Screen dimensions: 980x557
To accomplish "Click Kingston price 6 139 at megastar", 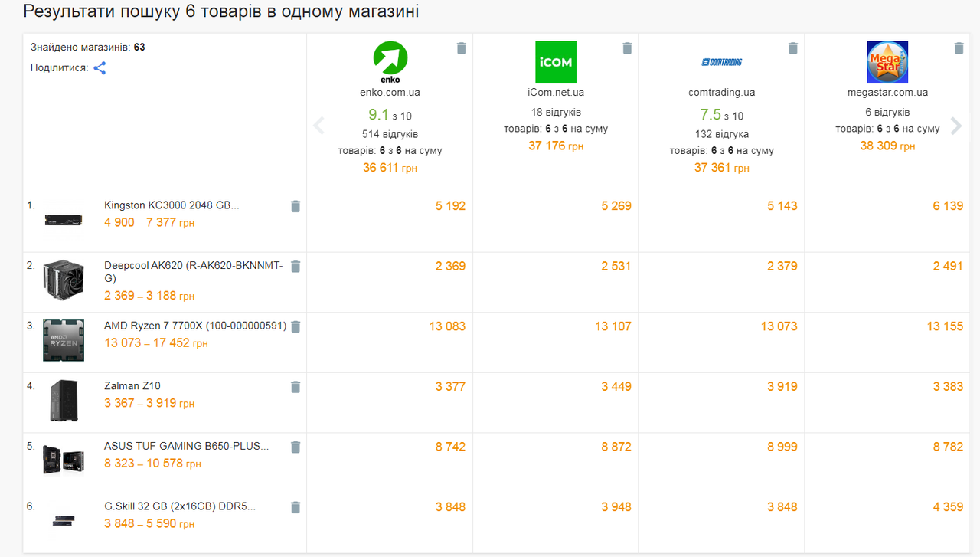I will point(948,206).
